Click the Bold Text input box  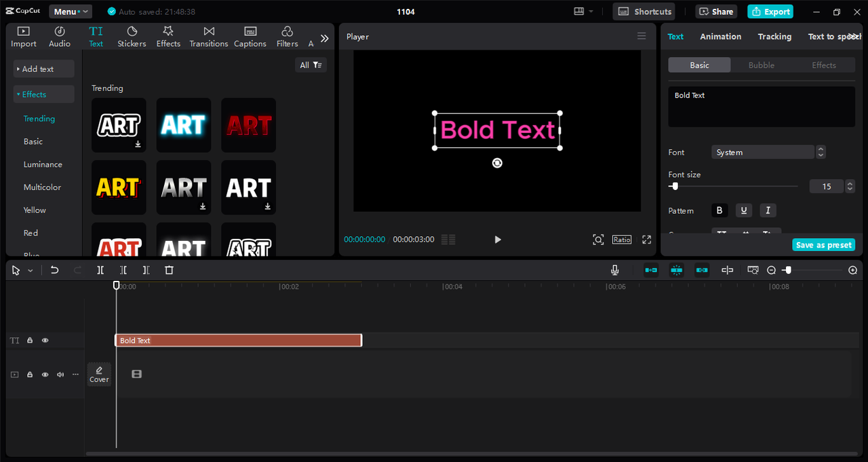(762, 107)
